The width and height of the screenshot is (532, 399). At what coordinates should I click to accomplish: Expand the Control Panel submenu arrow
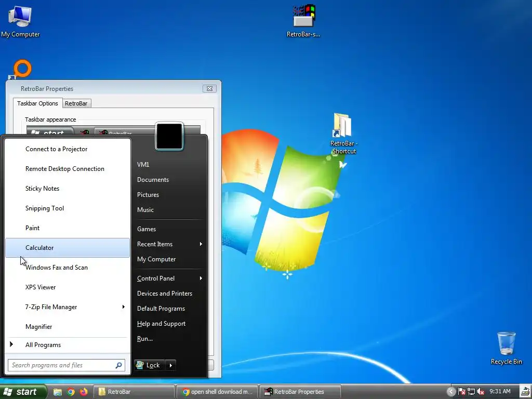[x=201, y=278]
